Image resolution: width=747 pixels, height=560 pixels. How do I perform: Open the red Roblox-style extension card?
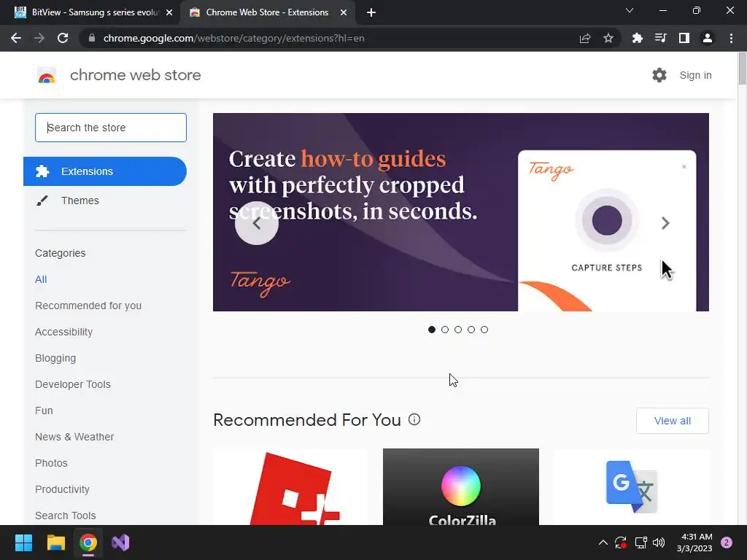click(x=290, y=486)
